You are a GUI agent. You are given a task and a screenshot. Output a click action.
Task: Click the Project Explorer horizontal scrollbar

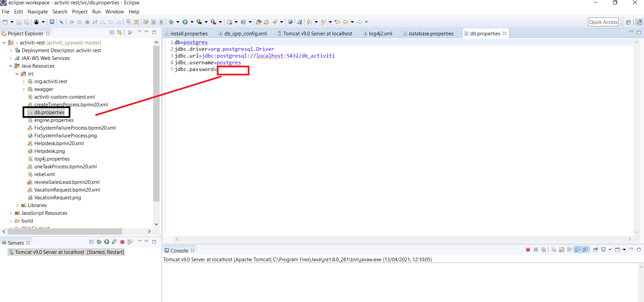click(65, 232)
